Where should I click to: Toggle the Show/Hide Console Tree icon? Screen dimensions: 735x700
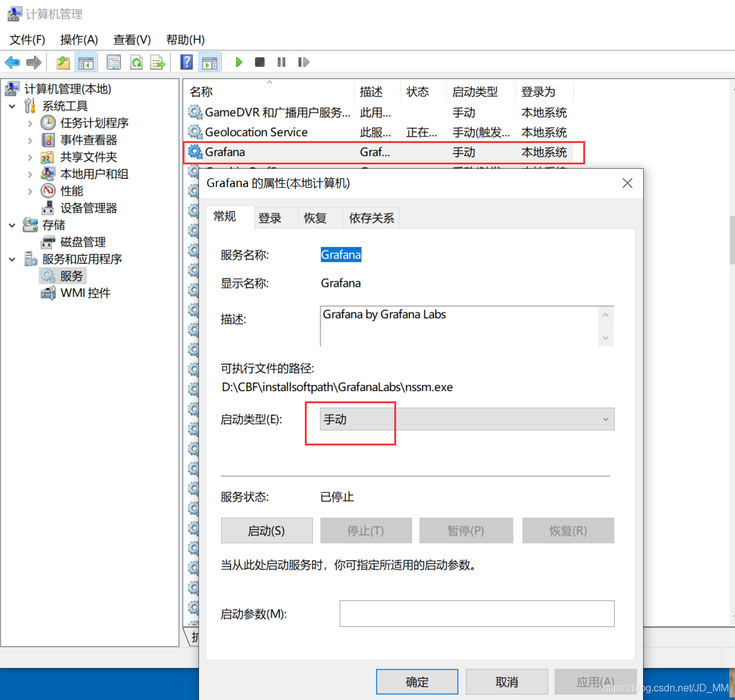[86, 62]
